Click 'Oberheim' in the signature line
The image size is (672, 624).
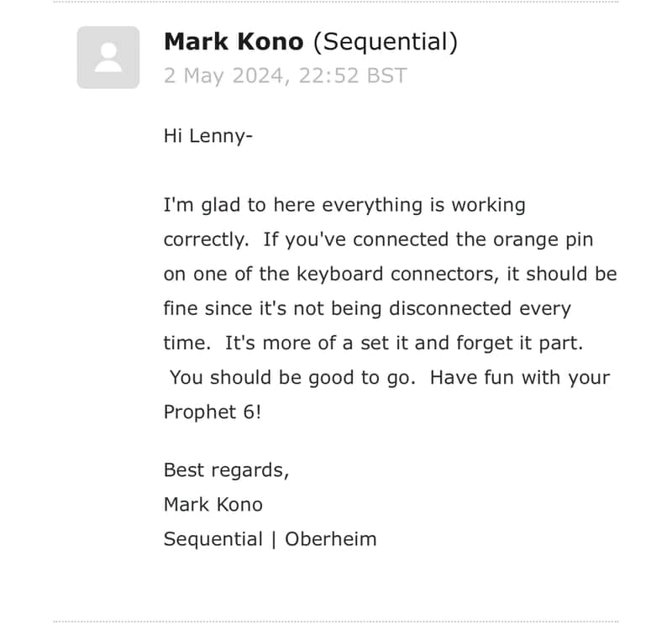coord(331,539)
